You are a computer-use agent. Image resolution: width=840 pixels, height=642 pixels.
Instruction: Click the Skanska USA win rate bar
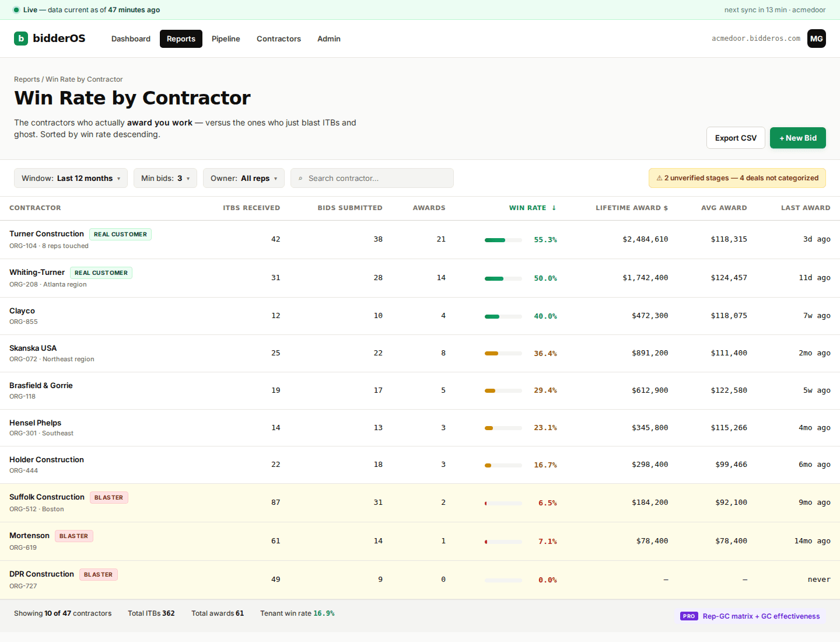[503, 353]
